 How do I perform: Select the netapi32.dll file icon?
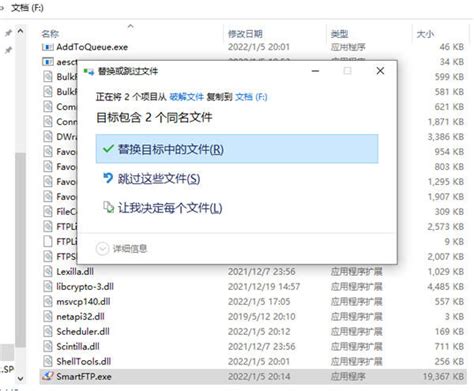pyautogui.click(x=48, y=316)
